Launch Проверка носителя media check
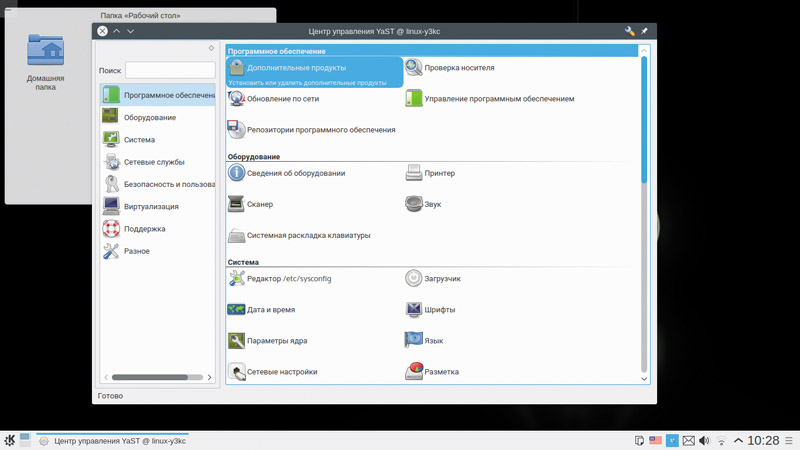Viewport: 800px width, 450px height. 449,67
